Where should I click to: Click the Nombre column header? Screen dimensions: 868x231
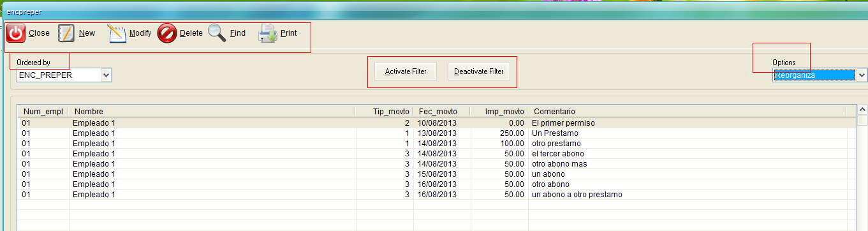[x=212, y=112]
